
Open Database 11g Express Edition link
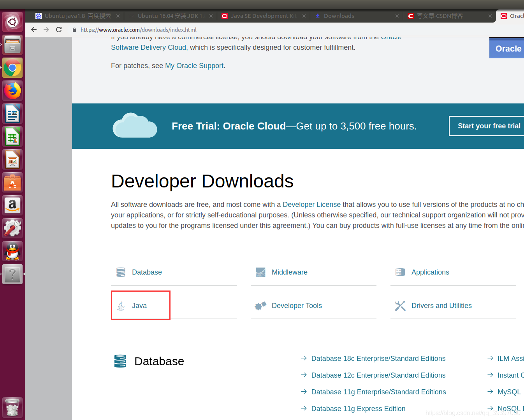[x=358, y=409]
